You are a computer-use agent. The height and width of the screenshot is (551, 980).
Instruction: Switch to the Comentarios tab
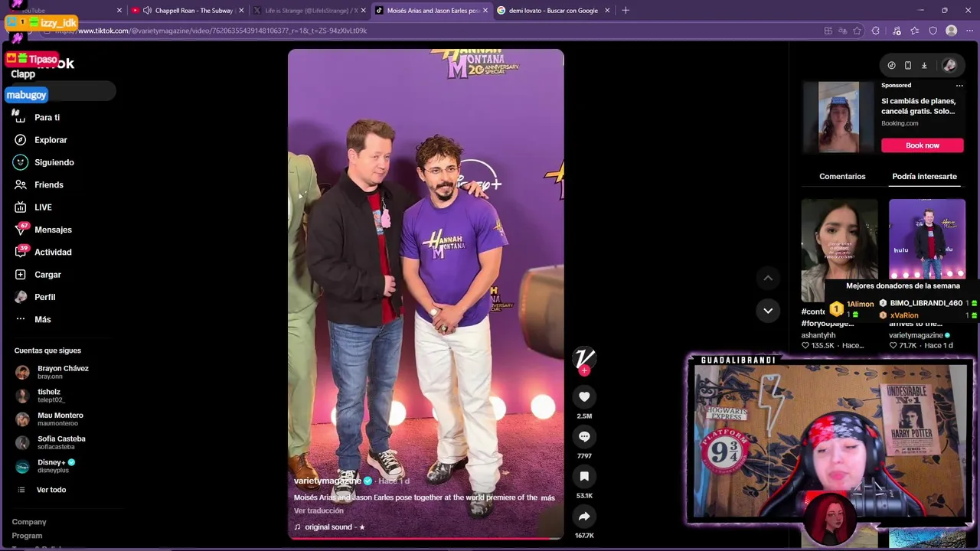coord(842,176)
